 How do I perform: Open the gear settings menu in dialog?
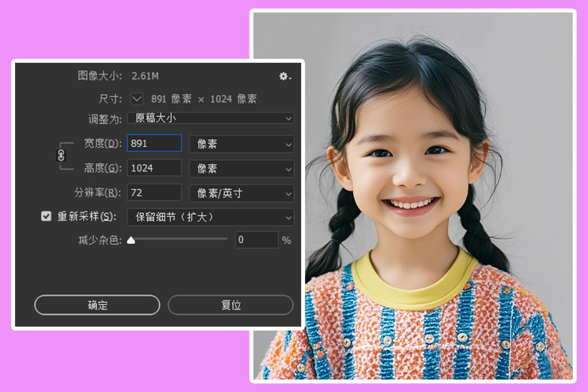(x=284, y=76)
